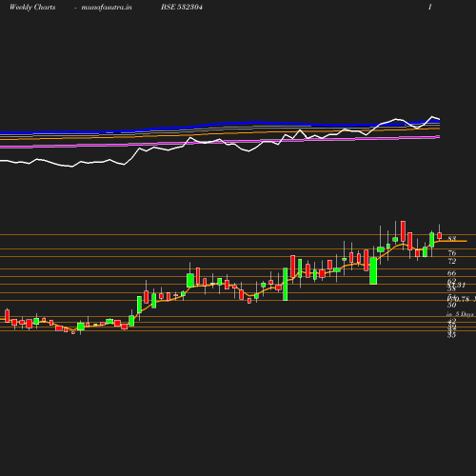Click the tall green candle at far right
The width and height of the screenshot is (476, 476).
click(x=432, y=240)
